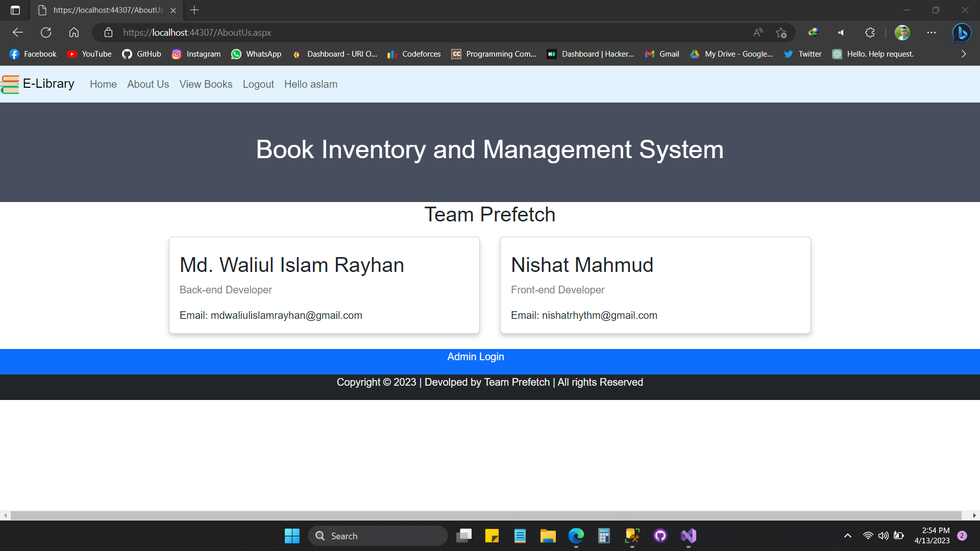Launch Visual Studio from the taskbar
The image size is (980, 551).
[x=688, y=536]
